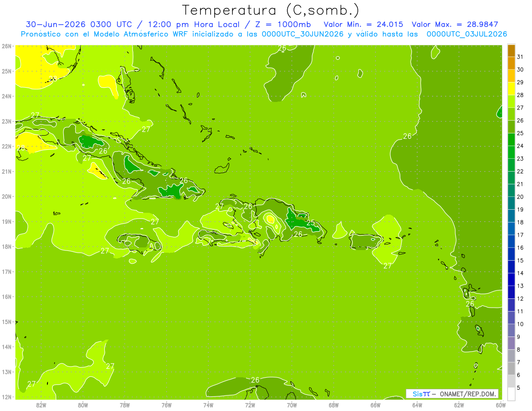
Task: Pick the purple legend swatch between 9 and 10
Action: pos(511,330)
